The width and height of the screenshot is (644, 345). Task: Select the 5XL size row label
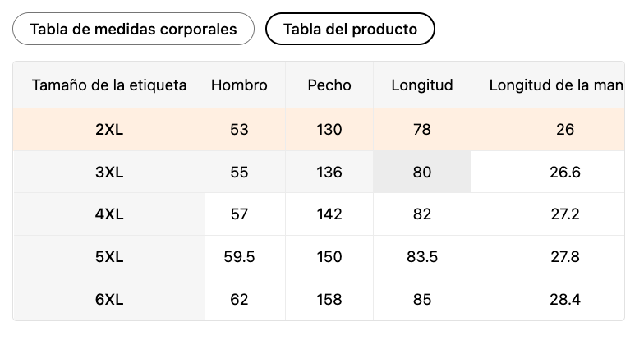[x=109, y=257]
